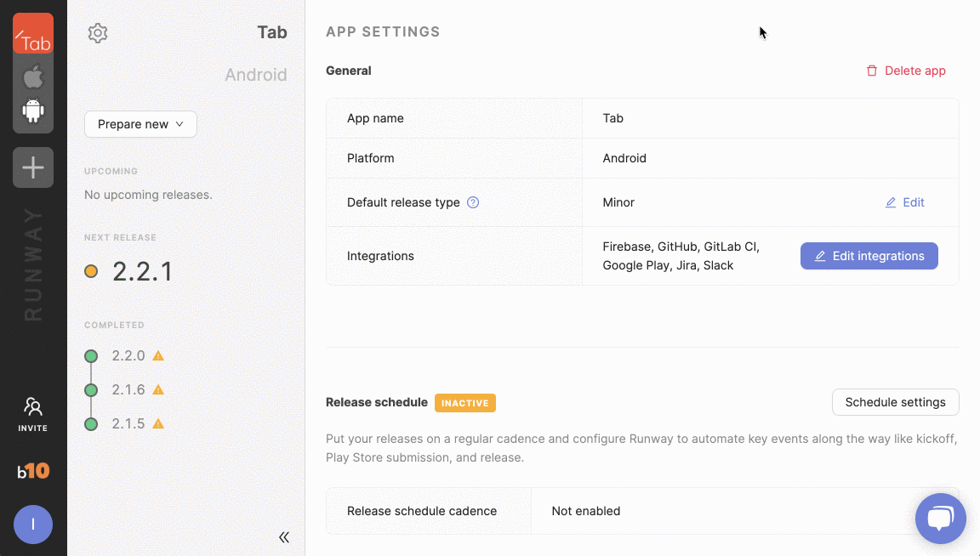Edit the default release type
The height and width of the screenshot is (556, 980).
click(904, 202)
